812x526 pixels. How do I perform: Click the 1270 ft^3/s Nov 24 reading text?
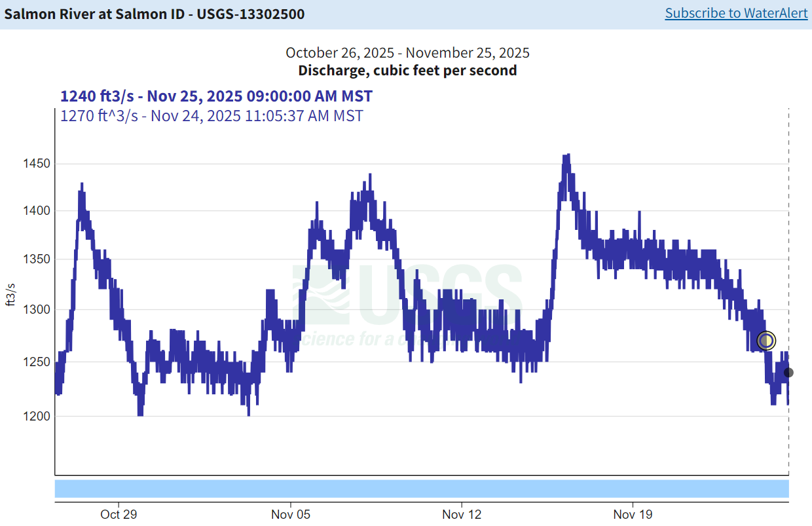pyautogui.click(x=212, y=116)
